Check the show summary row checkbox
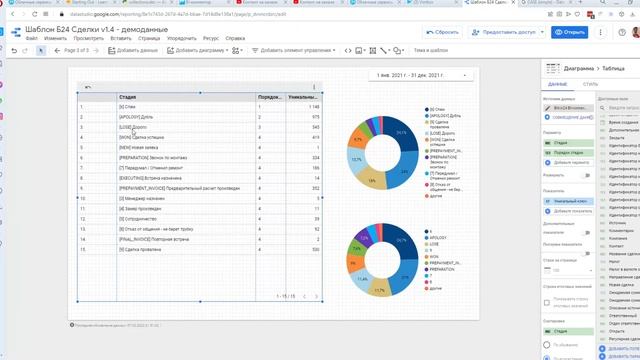Image resolution: width=640 pixels, height=360 pixels. pyautogui.click(x=547, y=302)
